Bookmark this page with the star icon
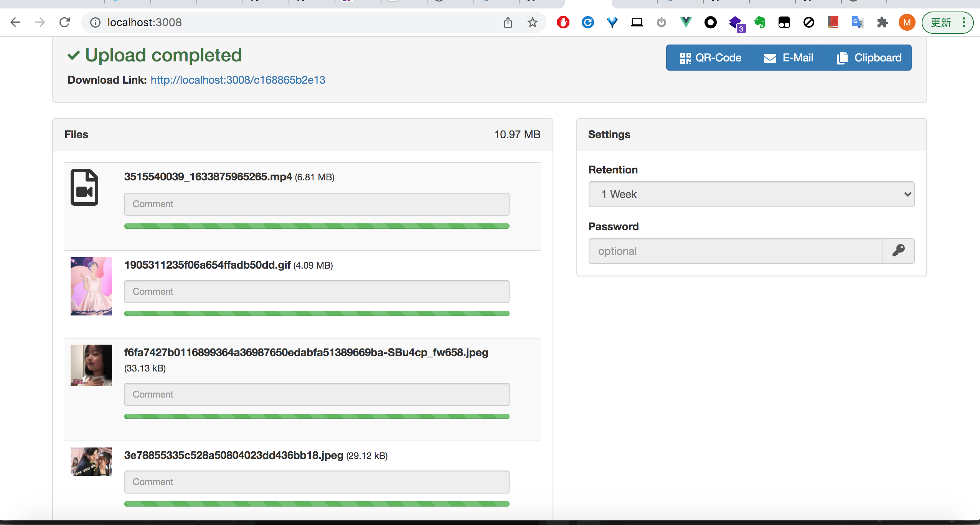Image resolution: width=980 pixels, height=525 pixels. pyautogui.click(x=532, y=22)
